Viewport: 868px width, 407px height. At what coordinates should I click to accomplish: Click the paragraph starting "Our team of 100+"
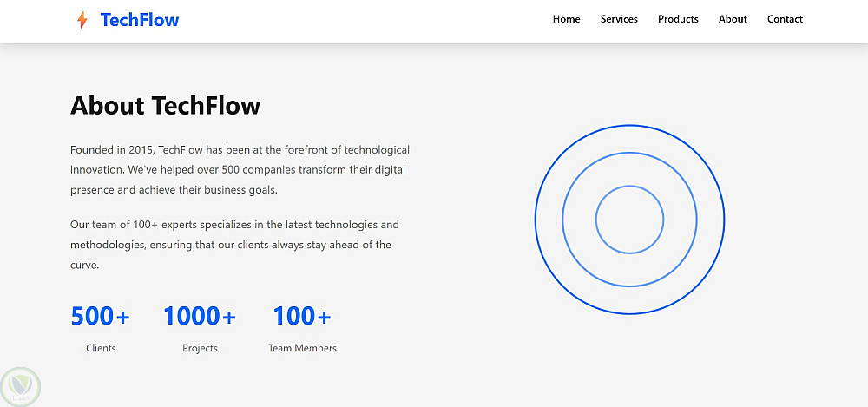pyautogui.click(x=234, y=245)
